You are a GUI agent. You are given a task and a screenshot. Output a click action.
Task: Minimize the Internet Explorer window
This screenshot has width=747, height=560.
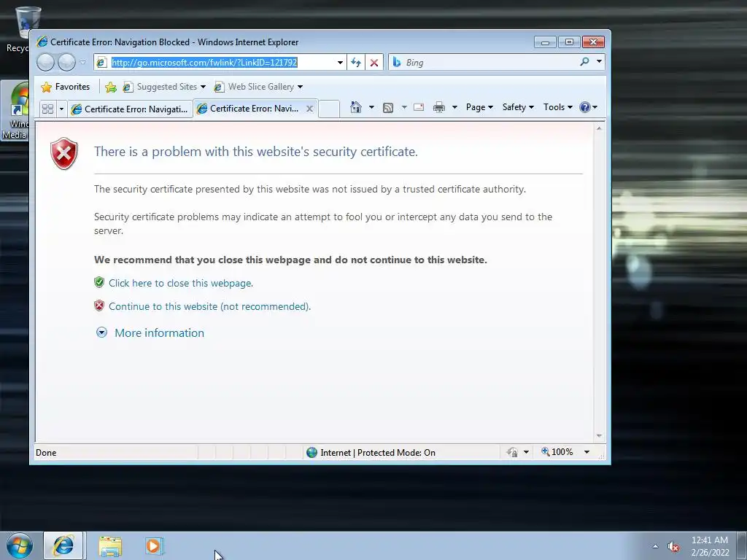pyautogui.click(x=546, y=42)
